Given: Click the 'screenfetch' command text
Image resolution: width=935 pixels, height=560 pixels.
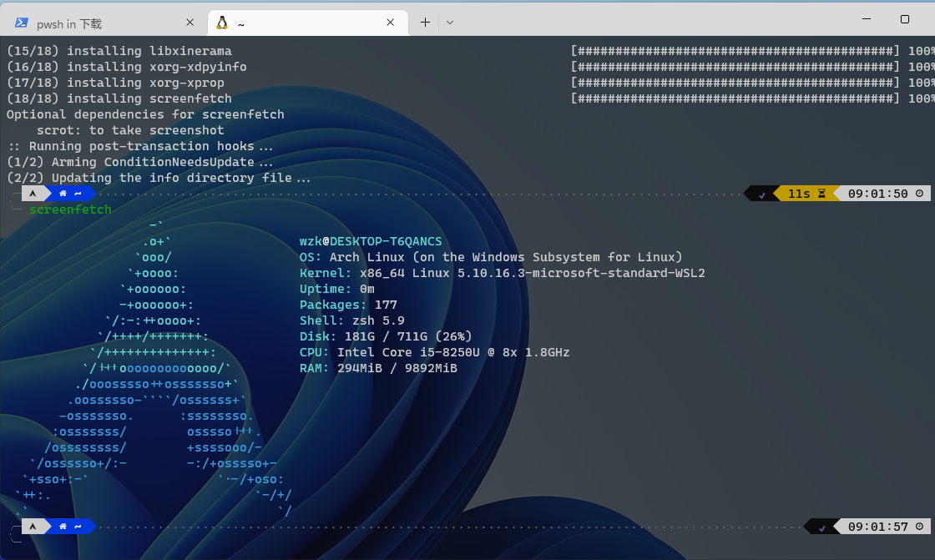Looking at the screenshot, I should [x=70, y=209].
